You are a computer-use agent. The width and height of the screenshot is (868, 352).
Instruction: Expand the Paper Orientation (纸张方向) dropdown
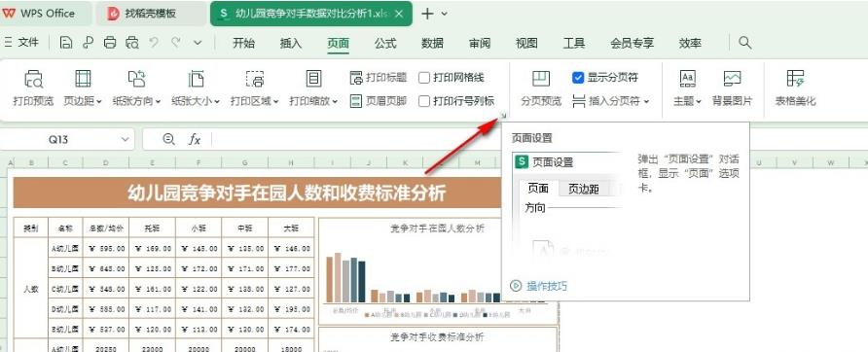158,102
